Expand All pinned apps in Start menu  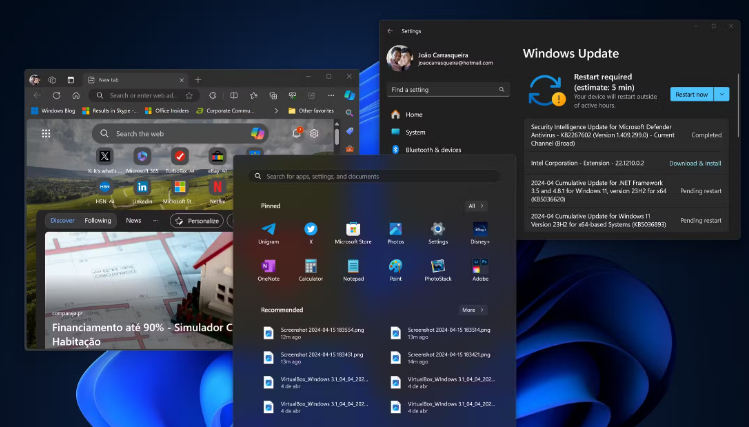476,206
